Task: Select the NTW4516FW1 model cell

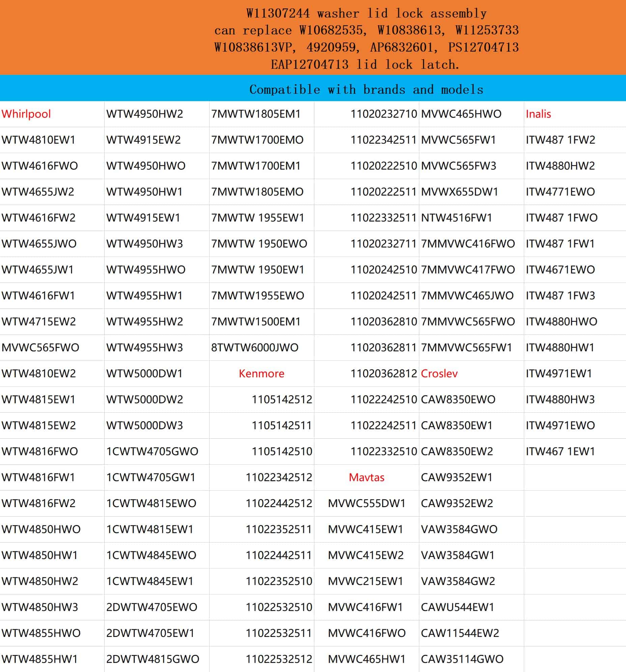Action: coord(456,218)
